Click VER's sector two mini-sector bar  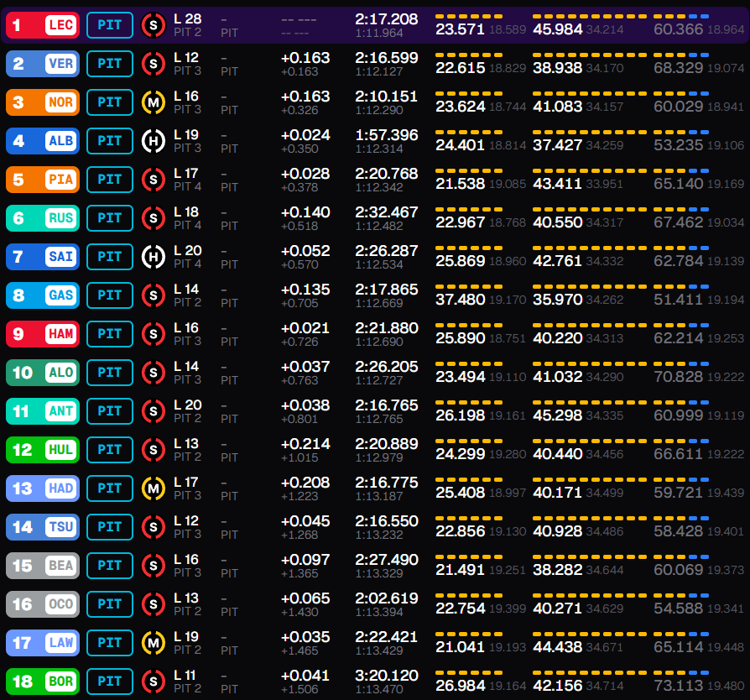(590, 55)
